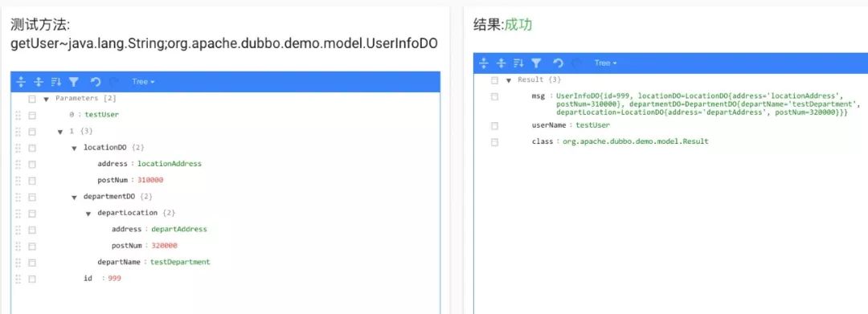Screen dimensions: 868x314
Task: Click the msg UserInfoDO result value text
Action: pos(709,104)
